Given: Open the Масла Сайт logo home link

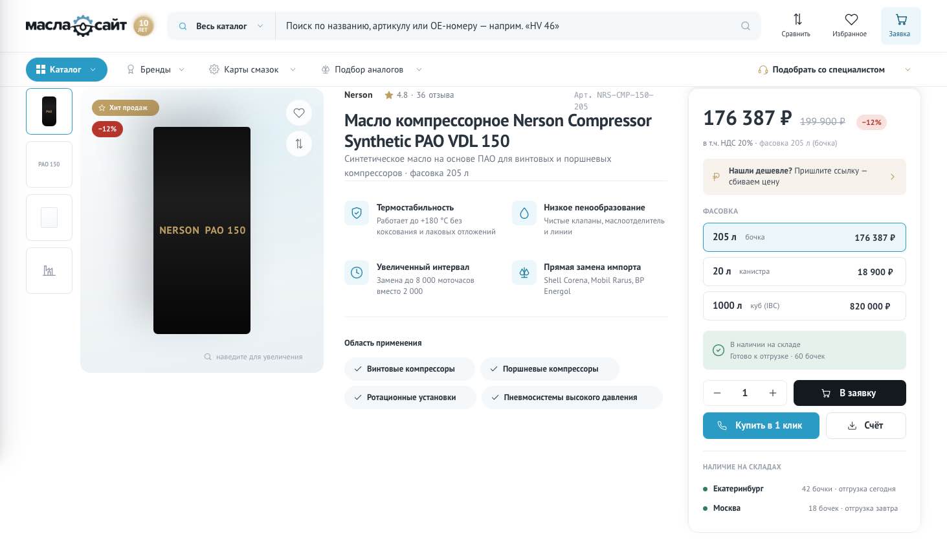Looking at the screenshot, I should click(x=76, y=26).
